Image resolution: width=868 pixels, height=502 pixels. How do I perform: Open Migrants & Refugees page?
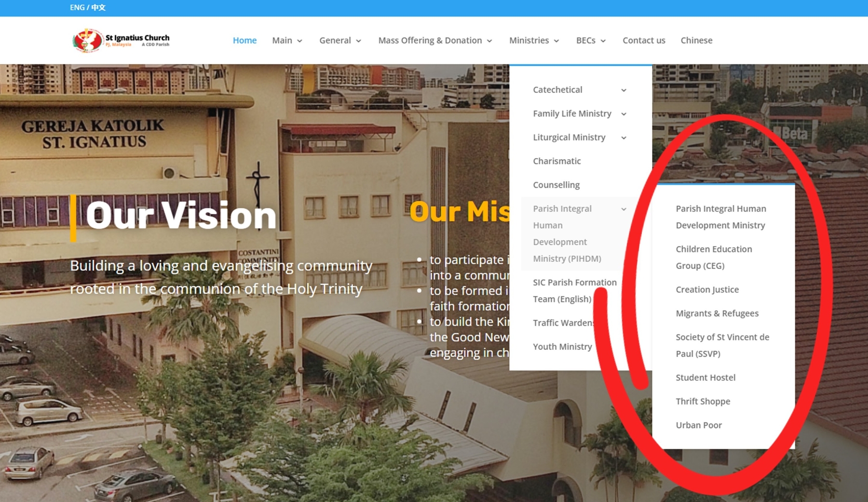click(x=717, y=313)
